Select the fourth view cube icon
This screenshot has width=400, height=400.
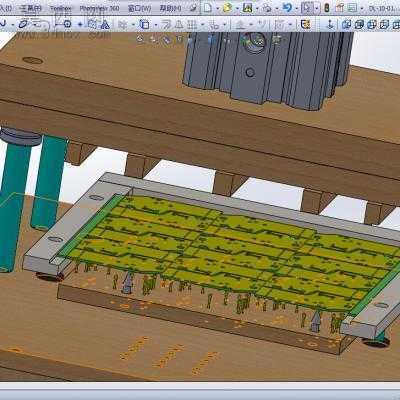[x=384, y=24]
